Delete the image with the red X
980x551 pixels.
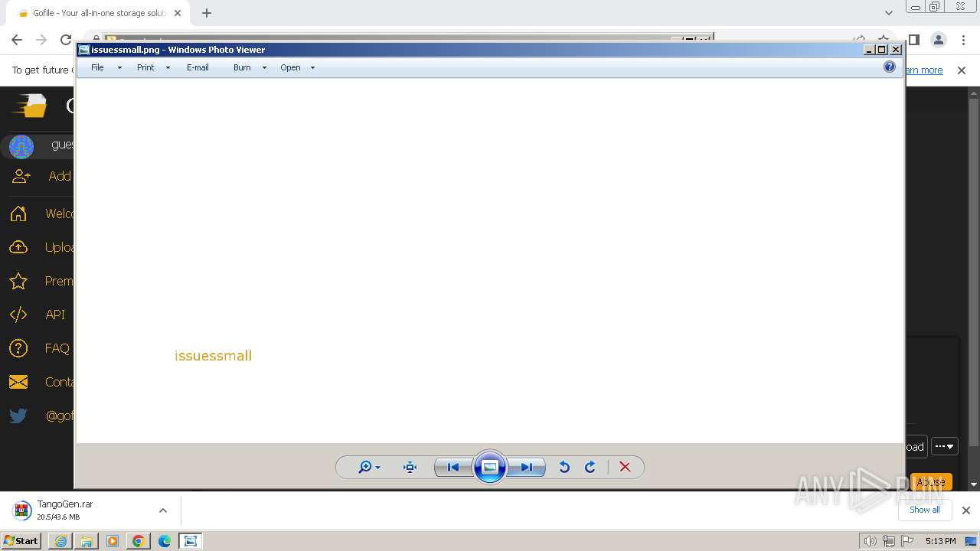pos(625,467)
